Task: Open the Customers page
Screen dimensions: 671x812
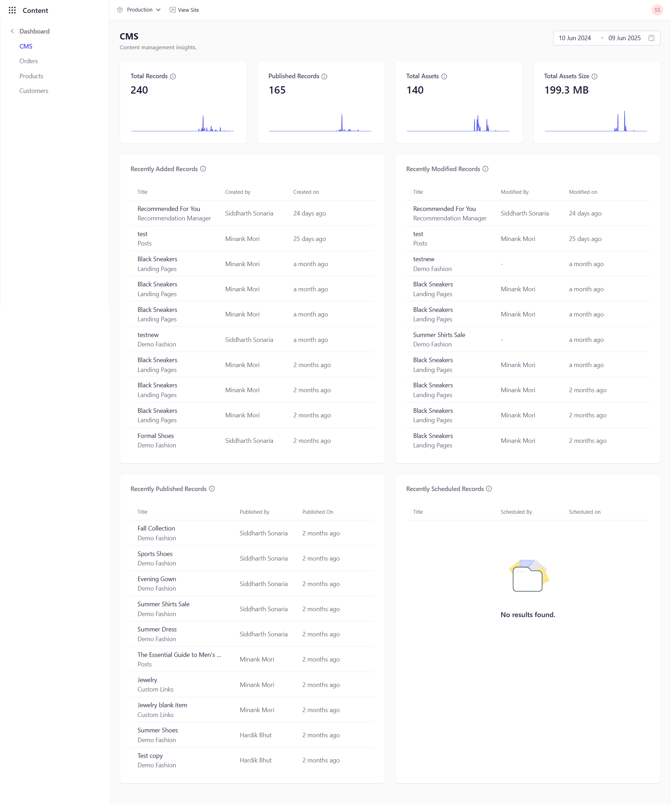Action: tap(34, 90)
